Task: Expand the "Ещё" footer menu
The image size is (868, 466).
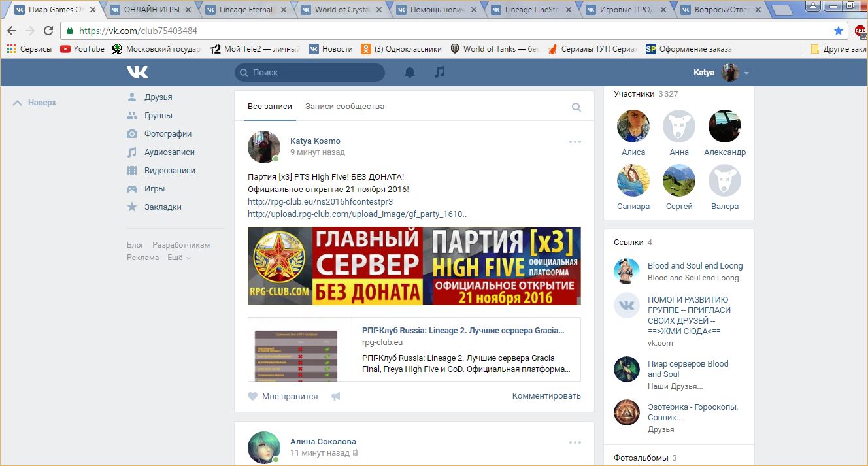Action: 178,258
